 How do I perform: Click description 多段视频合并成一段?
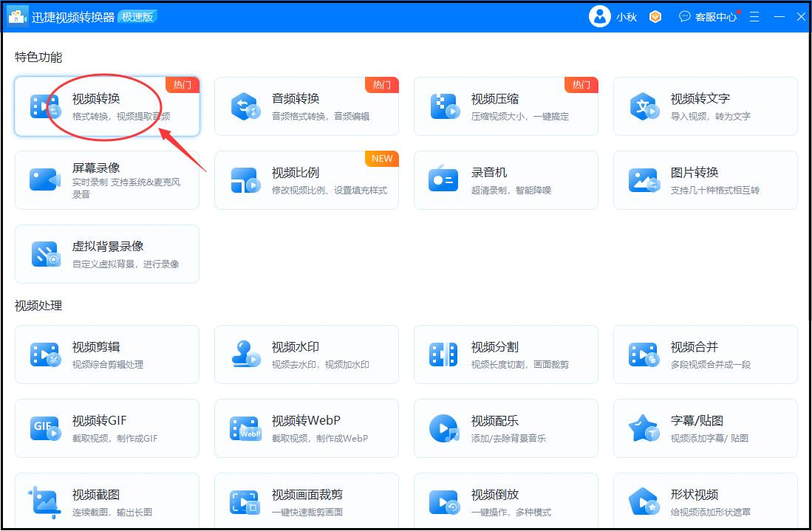(x=711, y=365)
